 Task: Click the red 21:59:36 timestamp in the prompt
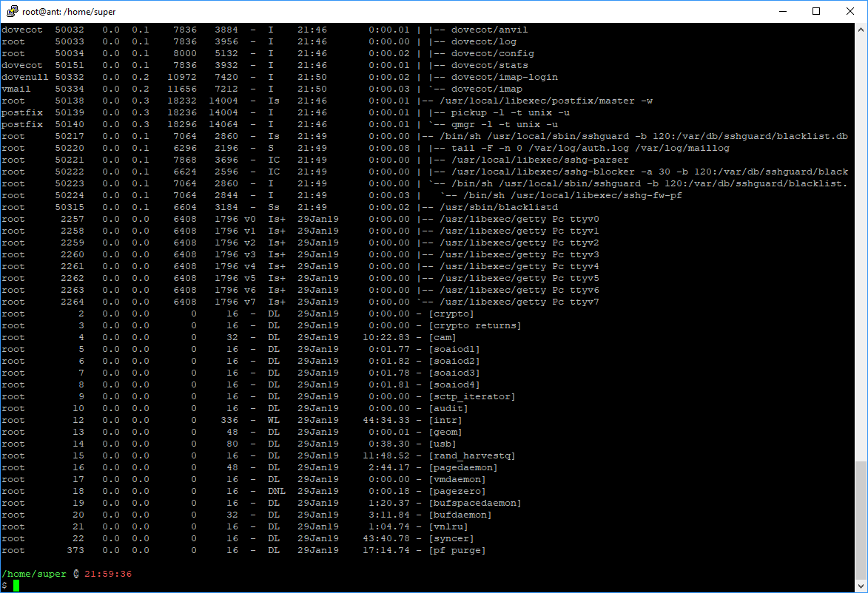coord(108,574)
